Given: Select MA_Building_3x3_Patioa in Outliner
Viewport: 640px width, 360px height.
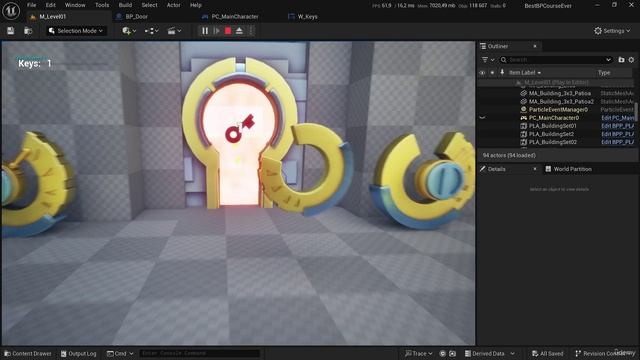Looking at the screenshot, I should pyautogui.click(x=560, y=93).
